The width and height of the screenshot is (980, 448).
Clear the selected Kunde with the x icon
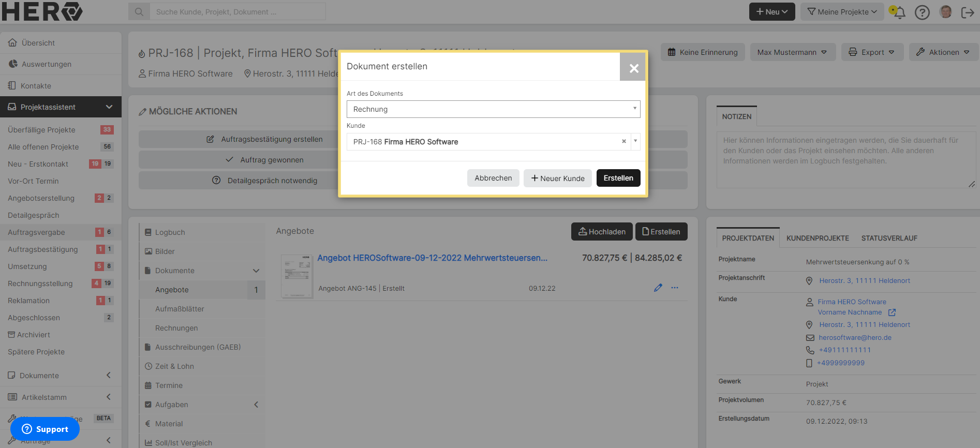[623, 141]
